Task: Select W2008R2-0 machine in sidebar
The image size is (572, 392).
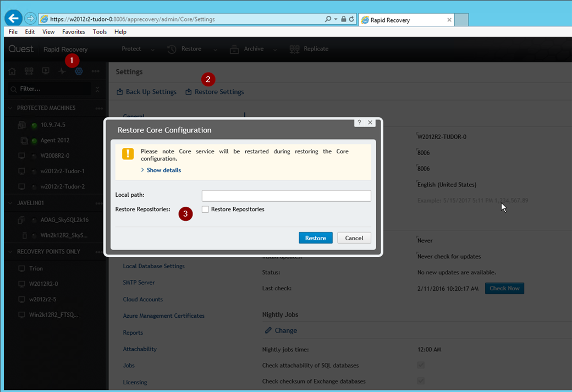Action: (54, 156)
